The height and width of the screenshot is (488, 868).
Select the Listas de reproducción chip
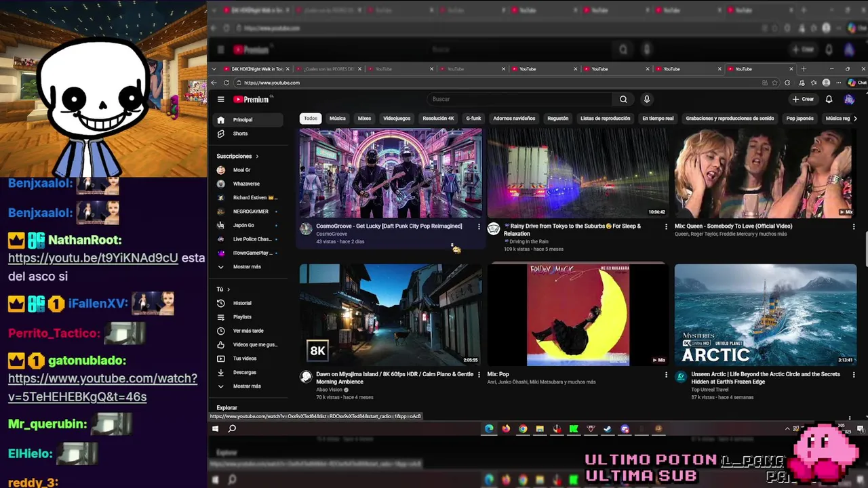(x=606, y=119)
